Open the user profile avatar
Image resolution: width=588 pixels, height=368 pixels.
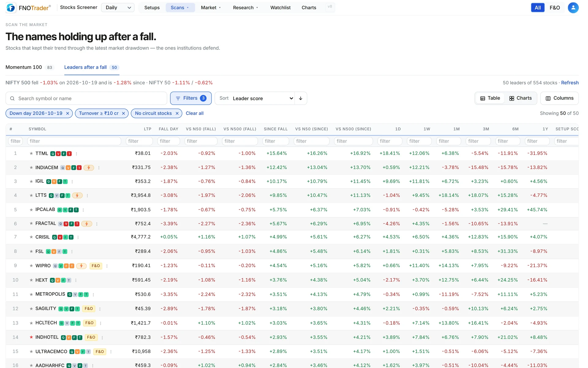[573, 8]
